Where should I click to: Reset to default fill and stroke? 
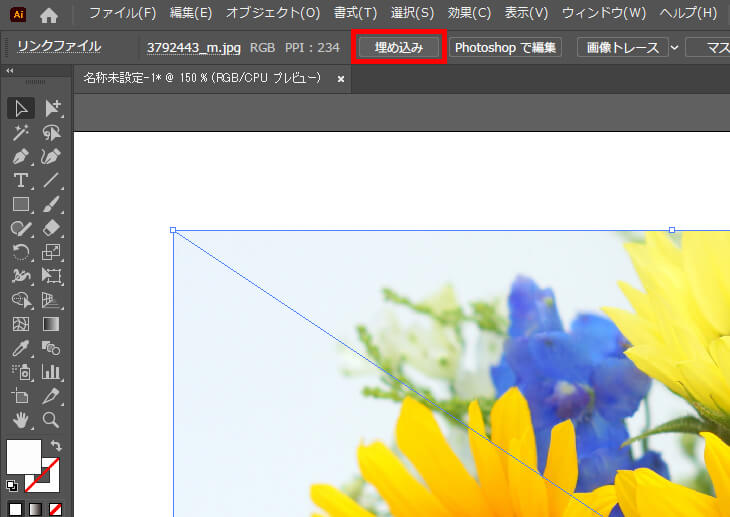pyautogui.click(x=12, y=486)
